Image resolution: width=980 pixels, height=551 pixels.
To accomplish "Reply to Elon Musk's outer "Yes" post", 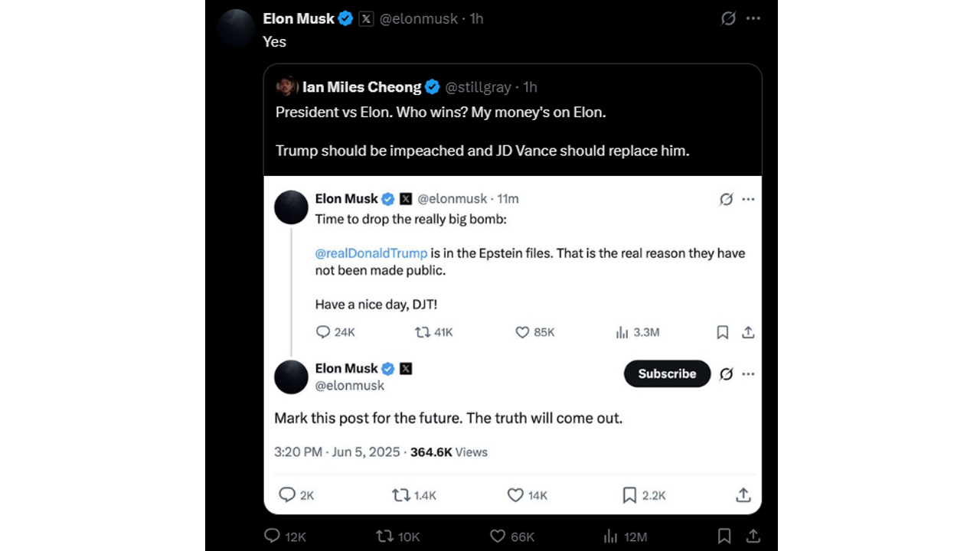I will [x=272, y=536].
